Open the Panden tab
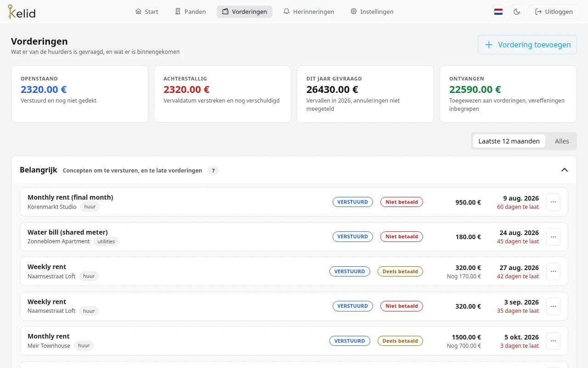 coord(191,11)
